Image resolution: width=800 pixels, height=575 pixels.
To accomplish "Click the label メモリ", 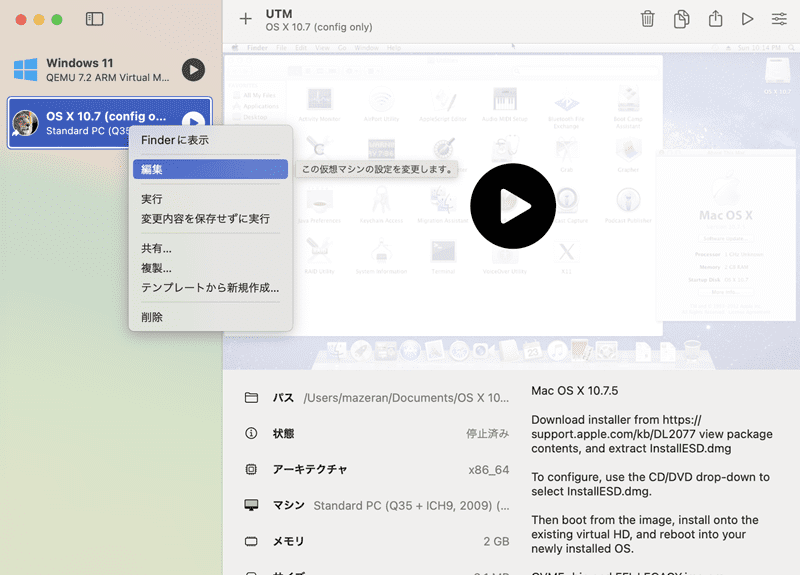I will click(x=288, y=541).
